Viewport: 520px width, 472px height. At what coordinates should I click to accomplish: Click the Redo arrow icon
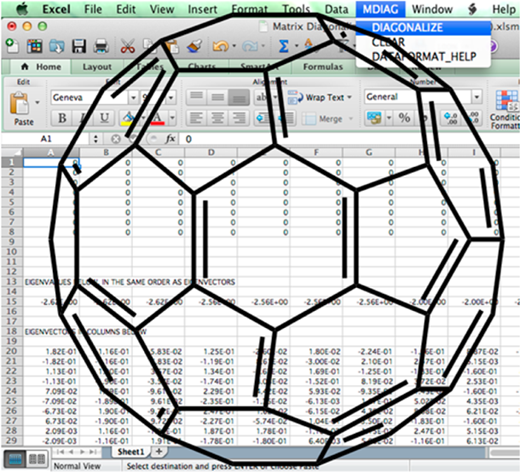click(x=250, y=46)
